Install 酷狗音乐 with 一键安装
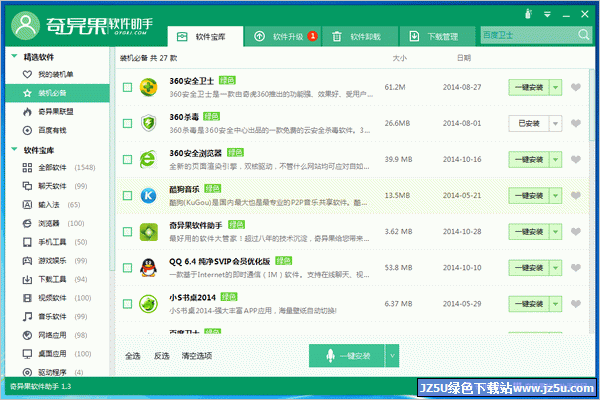This screenshot has width=600, height=400. [x=529, y=196]
